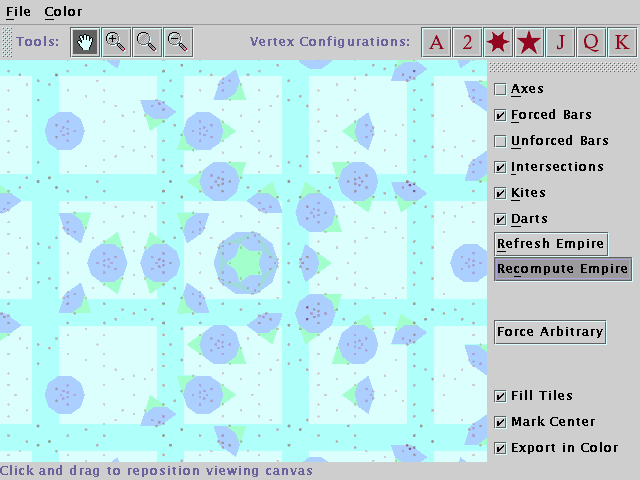Click the Force Arbitrary button
640x480 pixels.
550,332
